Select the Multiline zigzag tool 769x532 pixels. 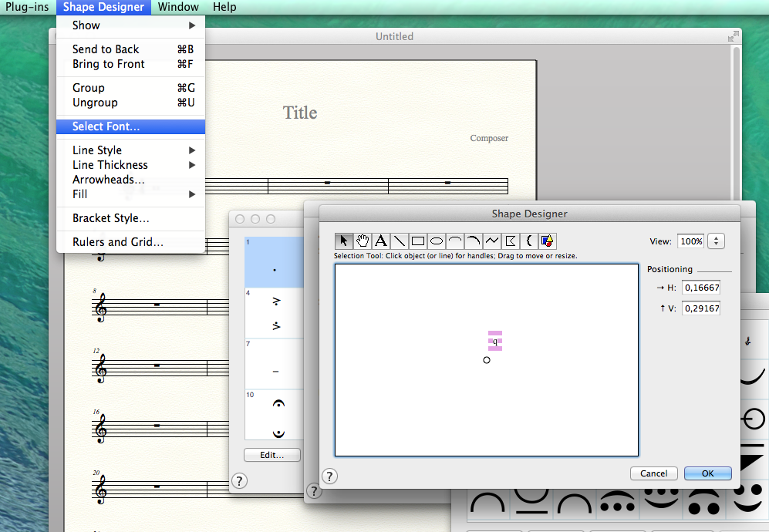492,241
